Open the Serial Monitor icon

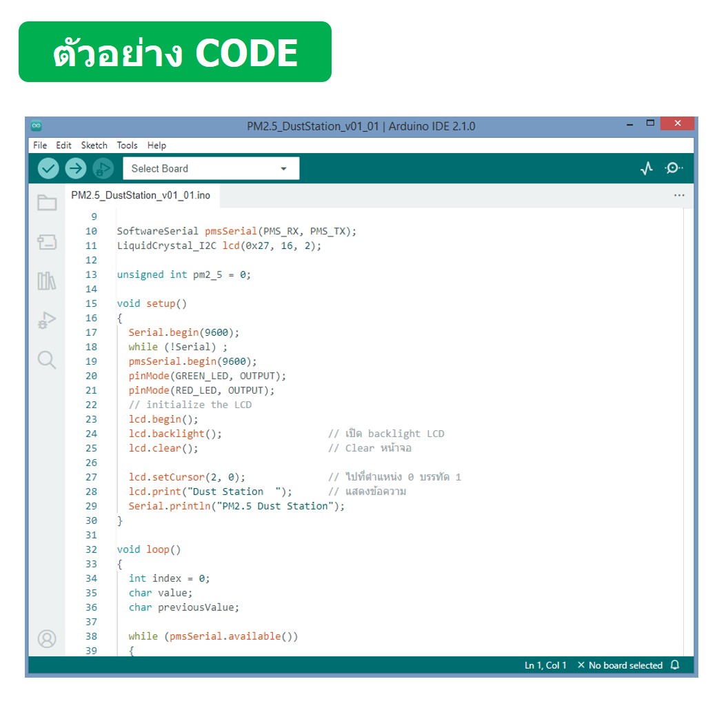coord(674,168)
